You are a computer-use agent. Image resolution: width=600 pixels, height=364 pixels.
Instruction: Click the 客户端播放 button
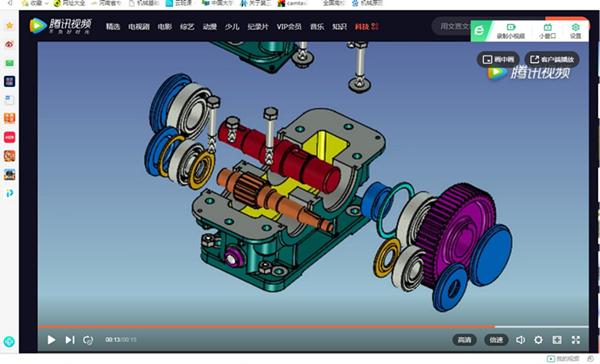[x=552, y=59]
